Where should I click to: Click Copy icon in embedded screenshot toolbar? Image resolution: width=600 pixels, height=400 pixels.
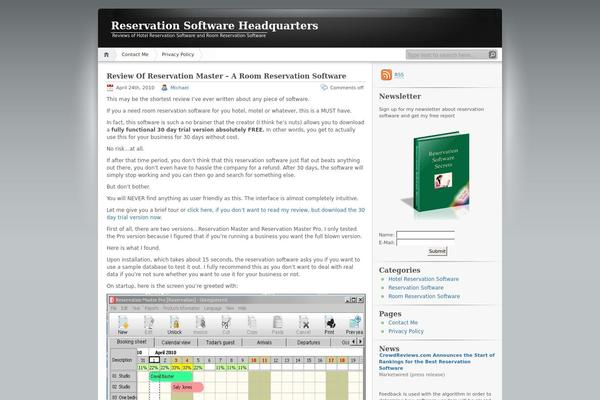[252, 325]
